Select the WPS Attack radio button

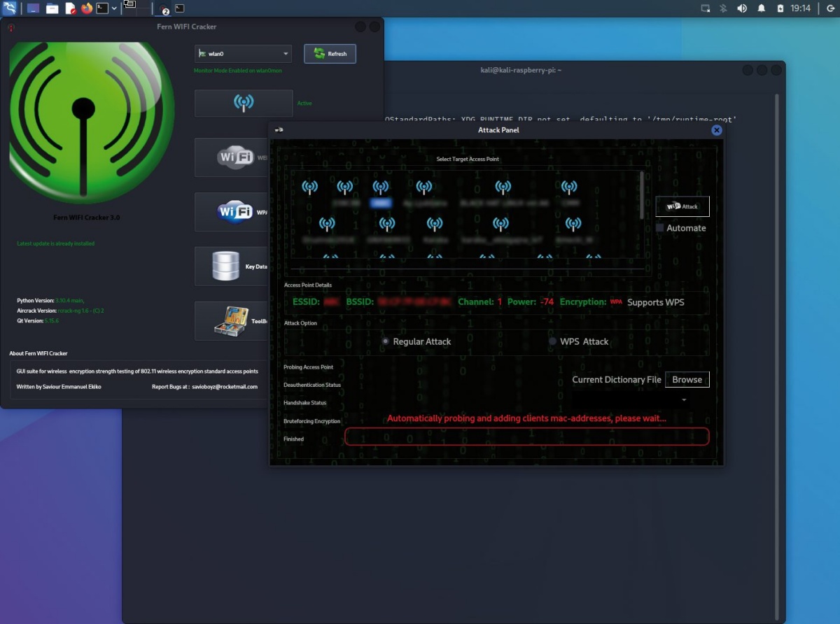click(553, 341)
